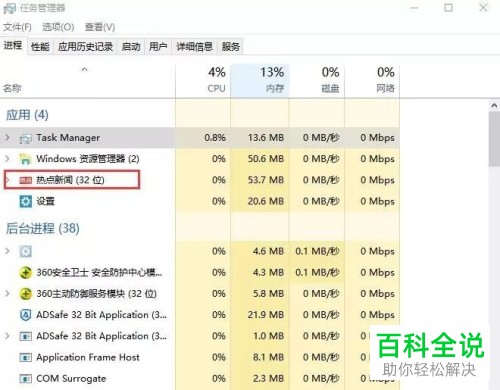The image size is (500, 390).
Task: Maximize the Task Manager window
Action: point(448,8)
